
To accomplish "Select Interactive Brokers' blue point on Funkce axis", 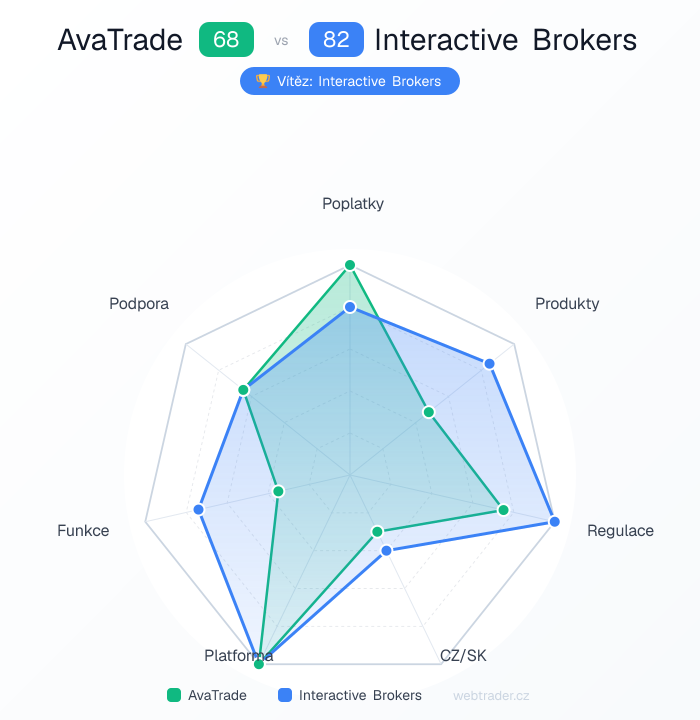I will [x=199, y=510].
